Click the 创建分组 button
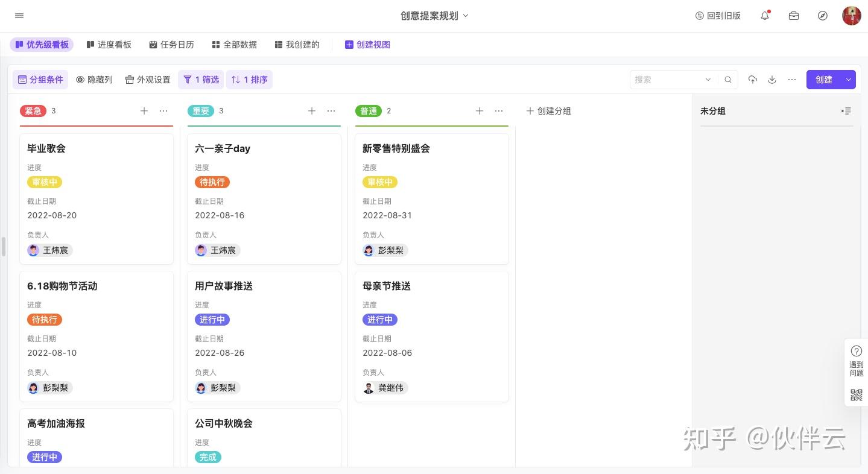 (x=548, y=111)
